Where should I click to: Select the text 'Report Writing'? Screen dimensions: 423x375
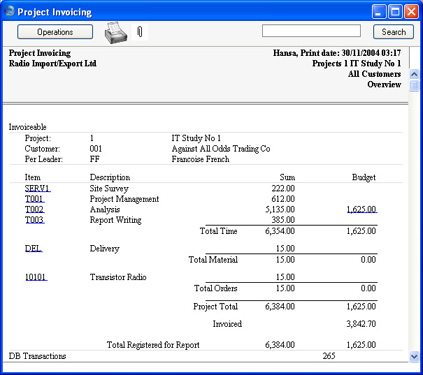(x=115, y=220)
